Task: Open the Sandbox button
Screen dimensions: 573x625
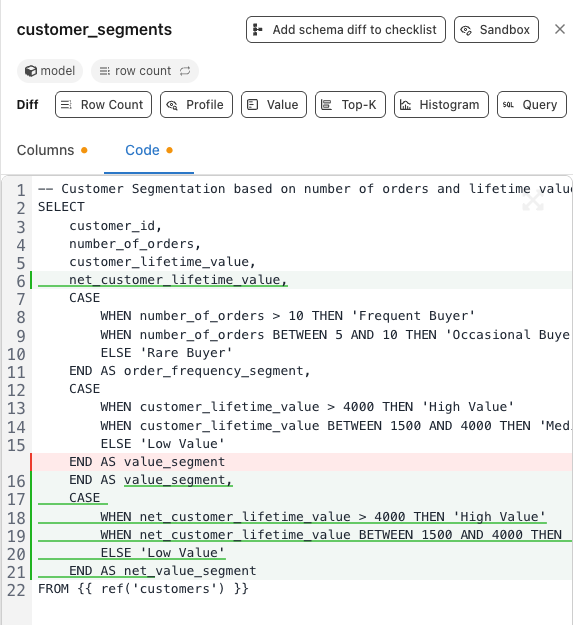Action: tap(496, 29)
